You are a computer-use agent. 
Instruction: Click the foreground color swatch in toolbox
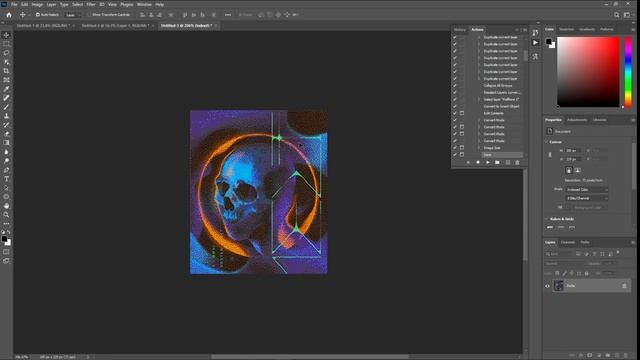pyautogui.click(x=4, y=239)
